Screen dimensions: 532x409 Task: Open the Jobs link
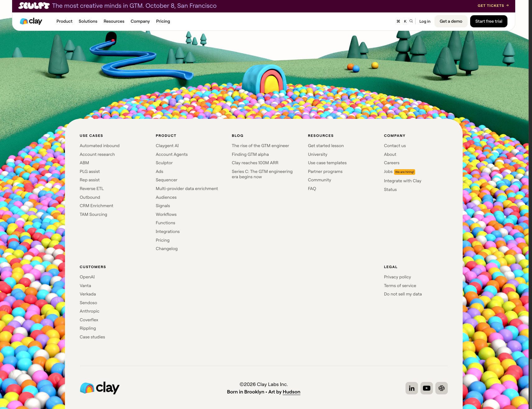tap(388, 171)
